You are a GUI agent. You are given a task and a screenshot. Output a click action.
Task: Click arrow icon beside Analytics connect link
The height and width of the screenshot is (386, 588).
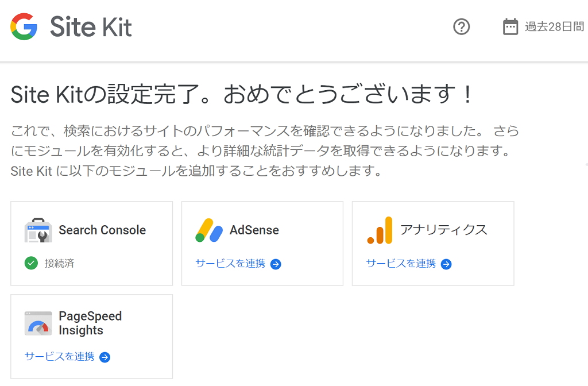[x=446, y=264]
